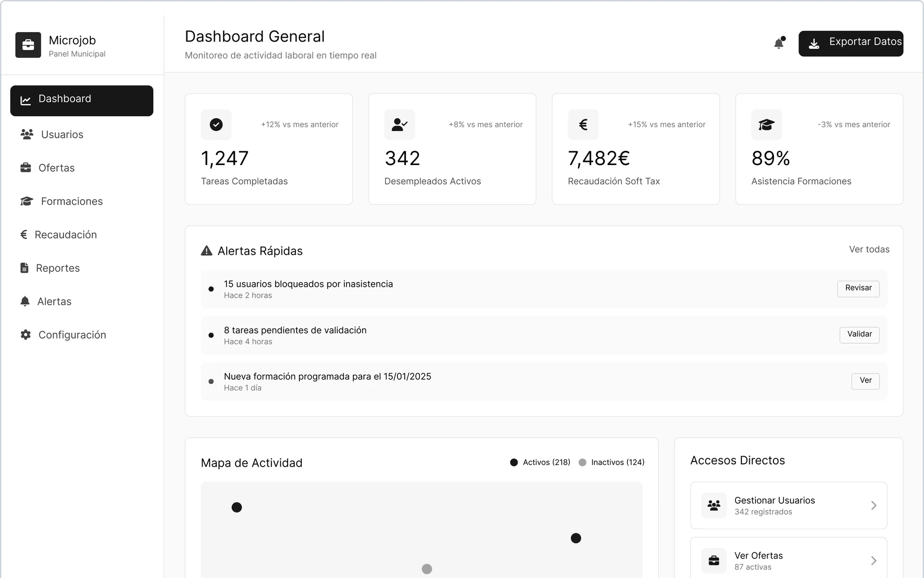Select Dashboard in the sidebar
Screen dimensions: 924x578
[82, 100]
